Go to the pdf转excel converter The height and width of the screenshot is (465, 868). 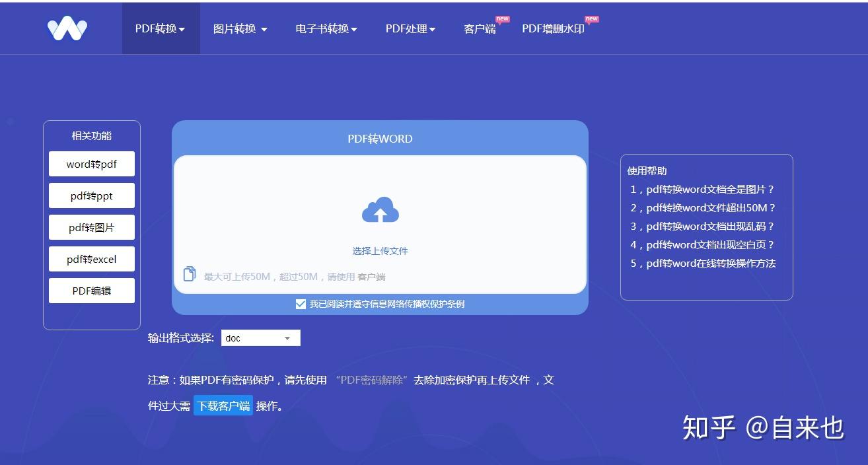click(92, 259)
